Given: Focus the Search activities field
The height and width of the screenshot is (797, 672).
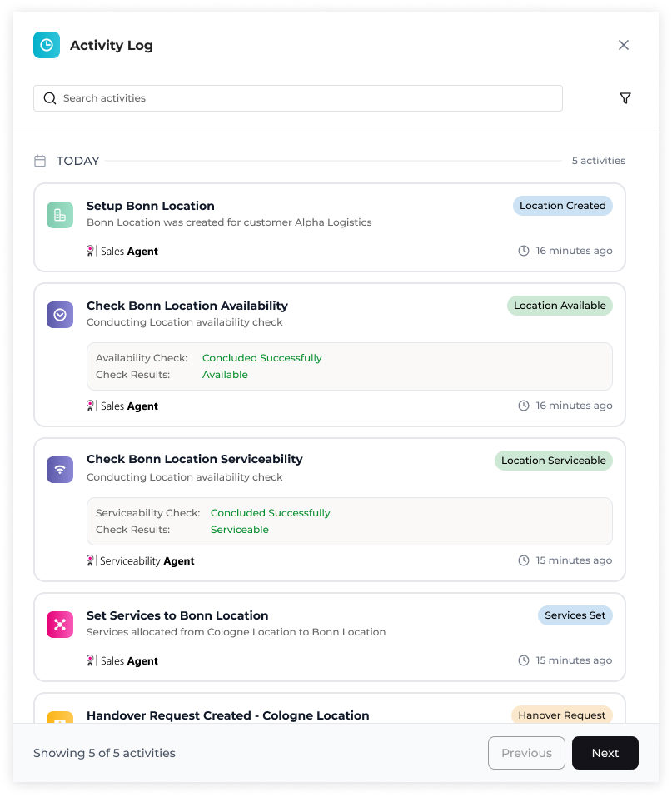Looking at the screenshot, I should click(x=298, y=98).
